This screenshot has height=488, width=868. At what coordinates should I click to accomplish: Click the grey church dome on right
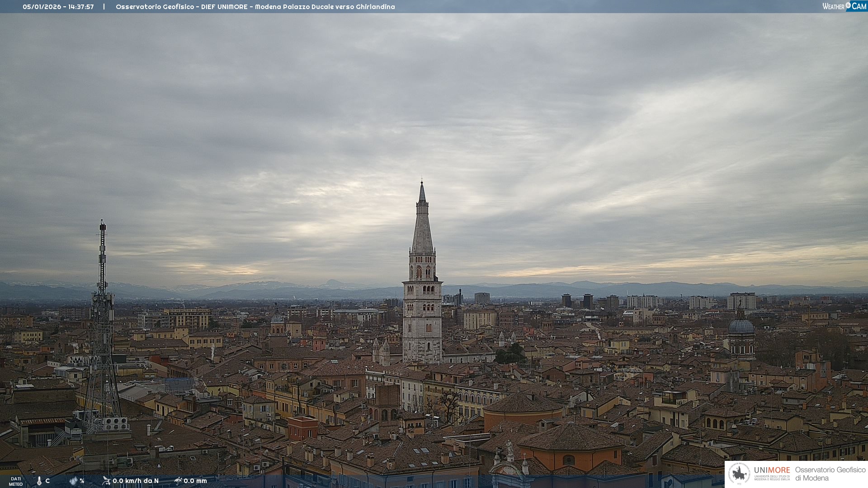741,326
